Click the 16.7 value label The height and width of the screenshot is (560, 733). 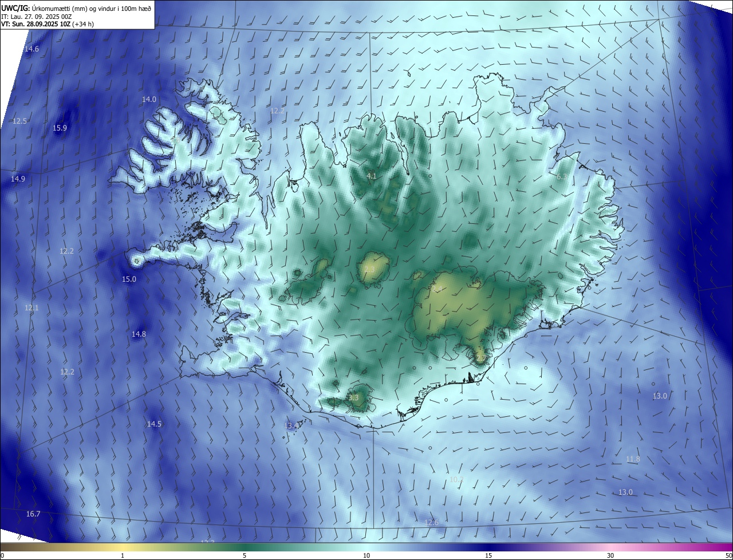point(33,514)
